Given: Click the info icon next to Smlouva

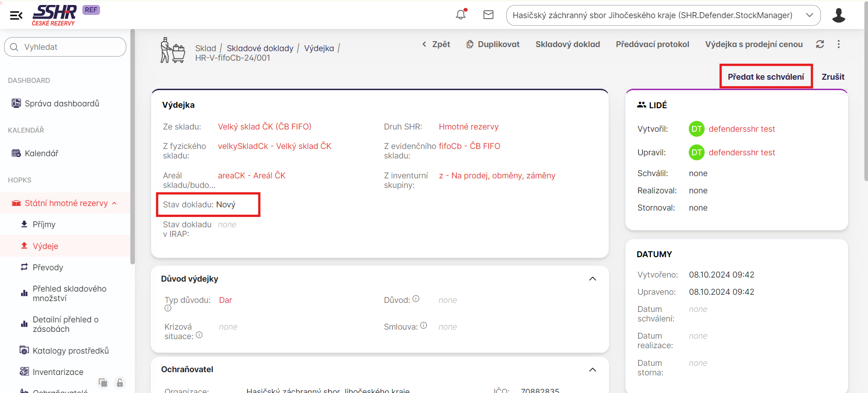Looking at the screenshot, I should (424, 326).
